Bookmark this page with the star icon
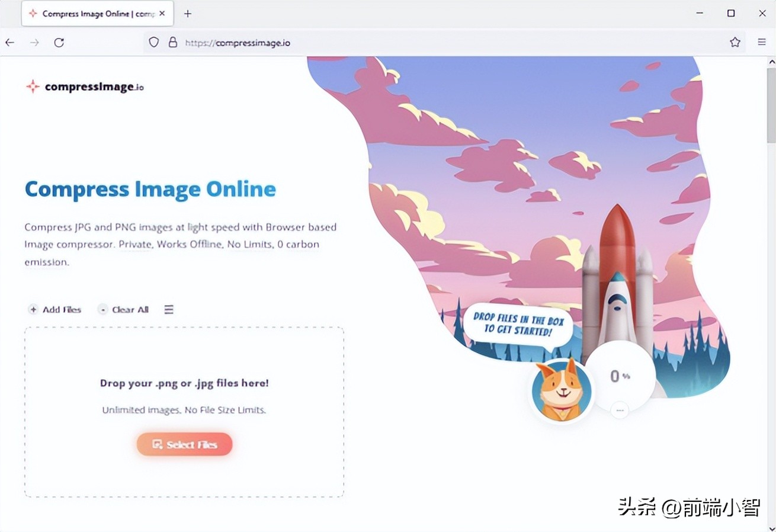The width and height of the screenshot is (776, 532). click(x=735, y=42)
